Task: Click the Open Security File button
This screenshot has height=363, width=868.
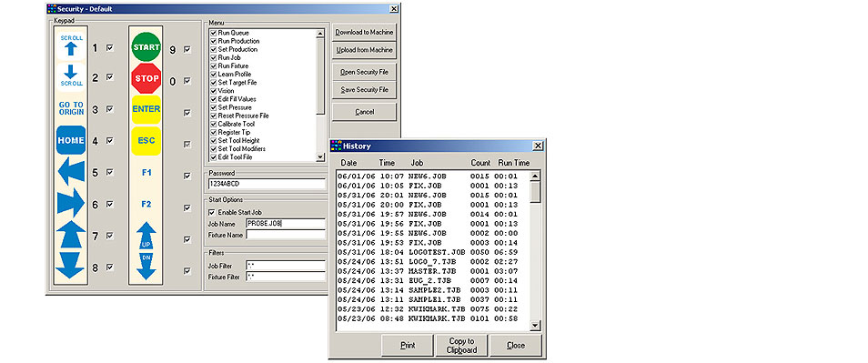Action: (364, 73)
